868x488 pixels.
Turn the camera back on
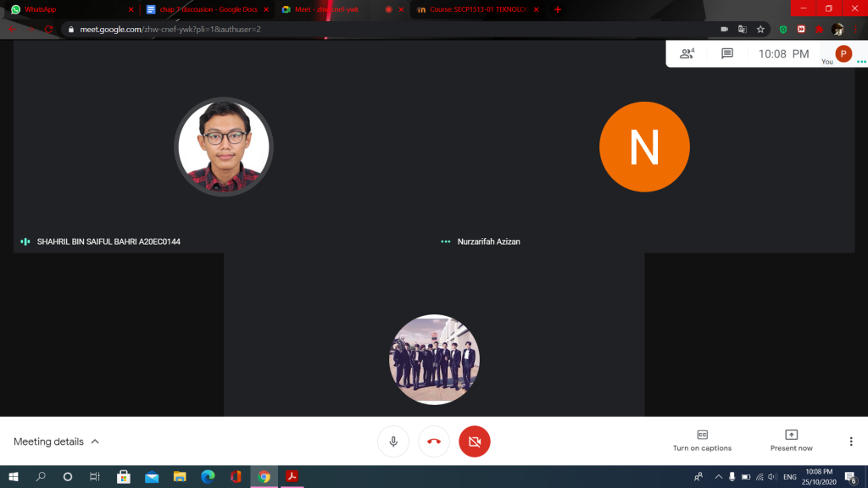point(475,441)
